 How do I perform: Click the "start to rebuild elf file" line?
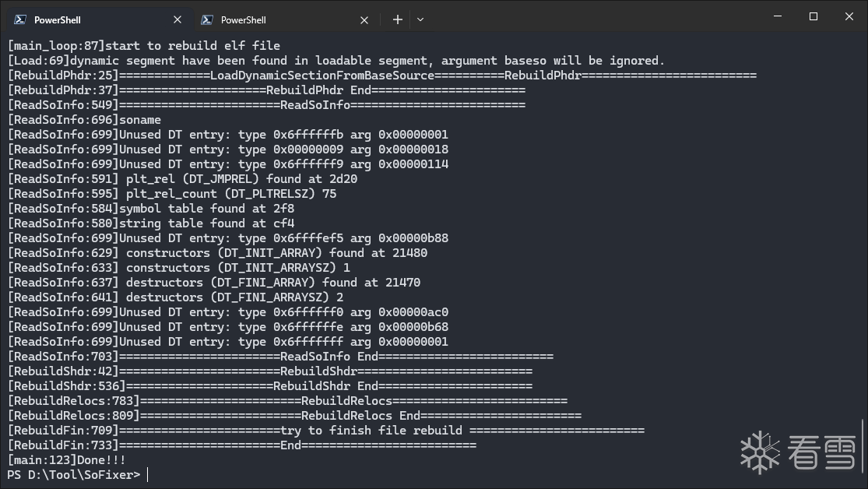pos(143,46)
